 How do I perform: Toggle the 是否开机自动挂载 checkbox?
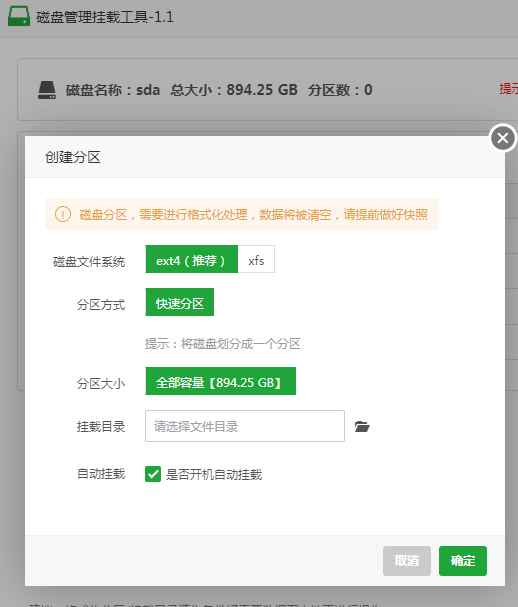click(153, 474)
